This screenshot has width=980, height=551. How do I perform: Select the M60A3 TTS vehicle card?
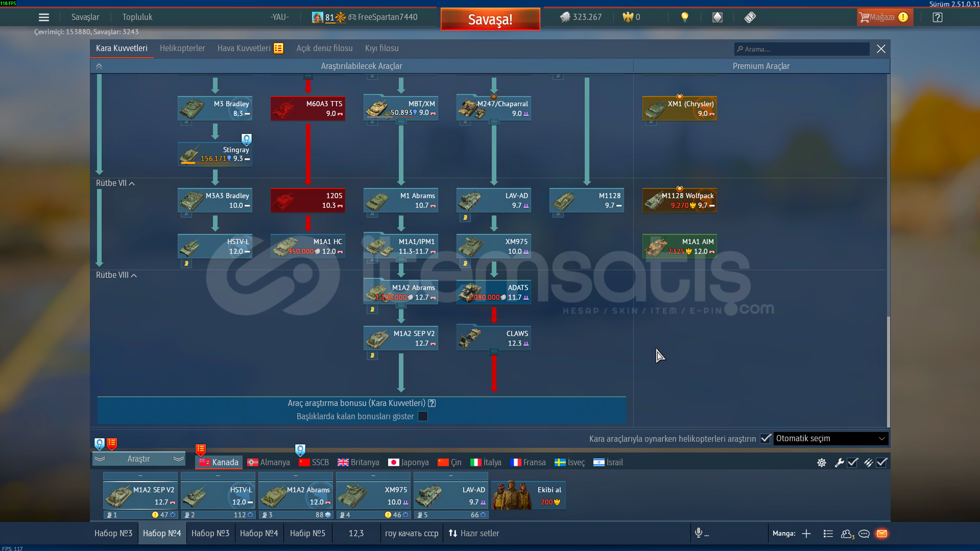click(x=308, y=108)
